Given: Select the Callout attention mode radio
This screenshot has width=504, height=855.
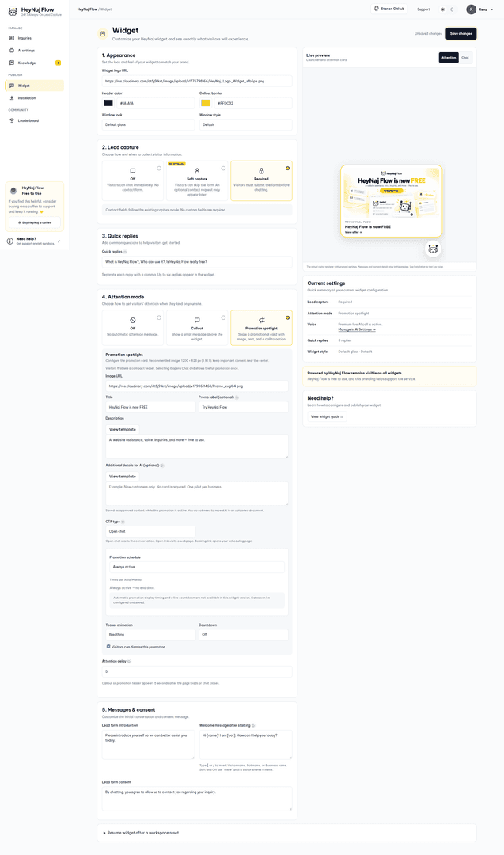Looking at the screenshot, I should pos(223,318).
